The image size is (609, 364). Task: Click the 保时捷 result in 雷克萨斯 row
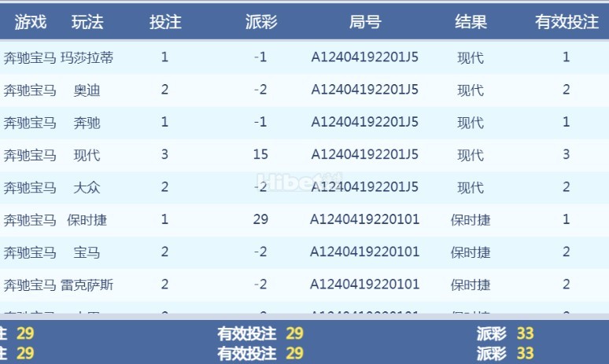pyautogui.click(x=471, y=285)
